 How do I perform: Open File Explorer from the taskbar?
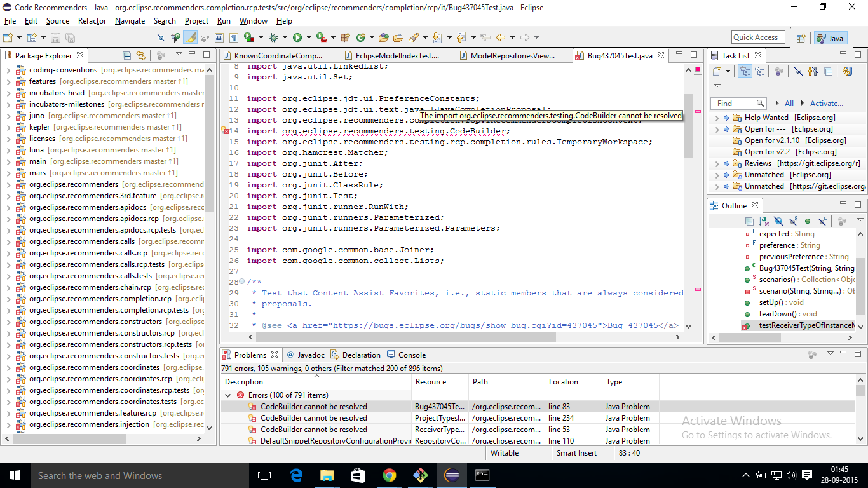[327, 475]
